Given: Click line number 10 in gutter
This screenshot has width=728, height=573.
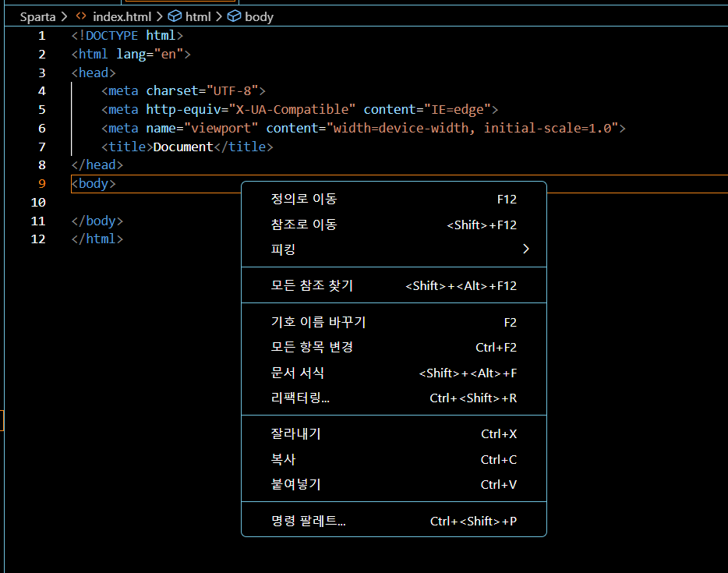Looking at the screenshot, I should point(38,203).
